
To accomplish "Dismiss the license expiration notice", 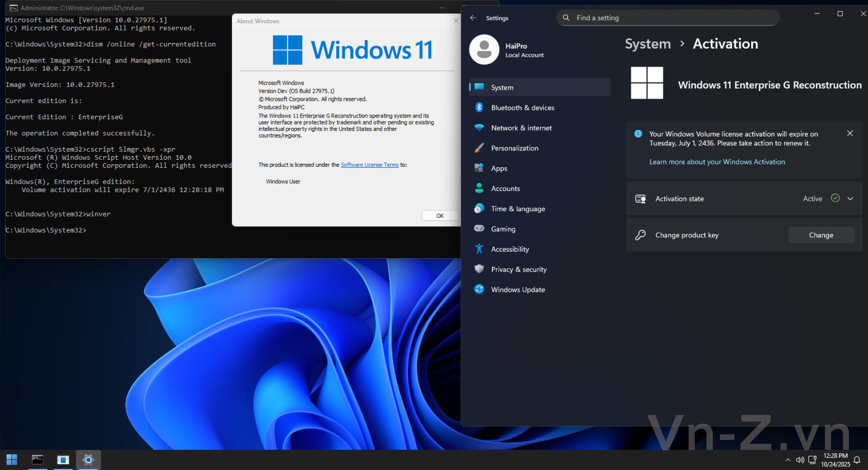I will 849,133.
